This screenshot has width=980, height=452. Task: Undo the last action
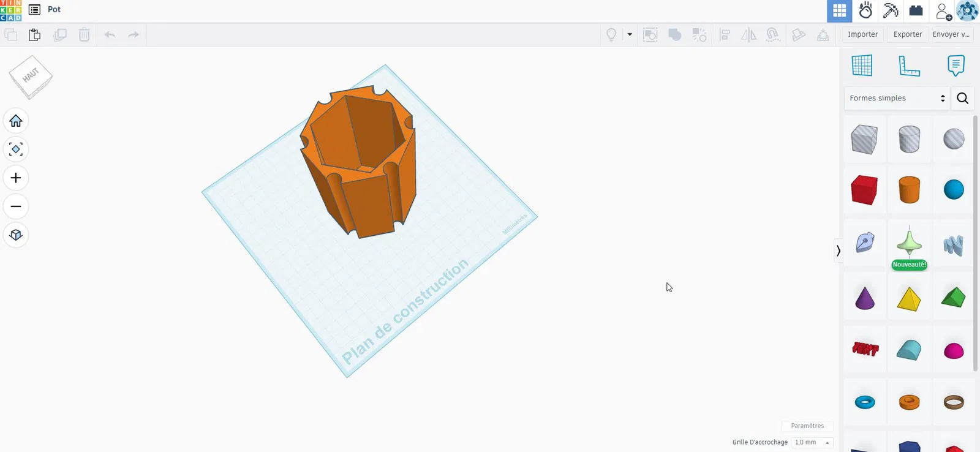click(110, 35)
